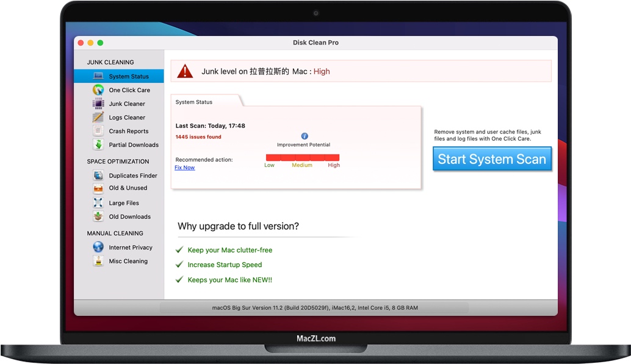Open Old & Unused scanner

tap(128, 188)
